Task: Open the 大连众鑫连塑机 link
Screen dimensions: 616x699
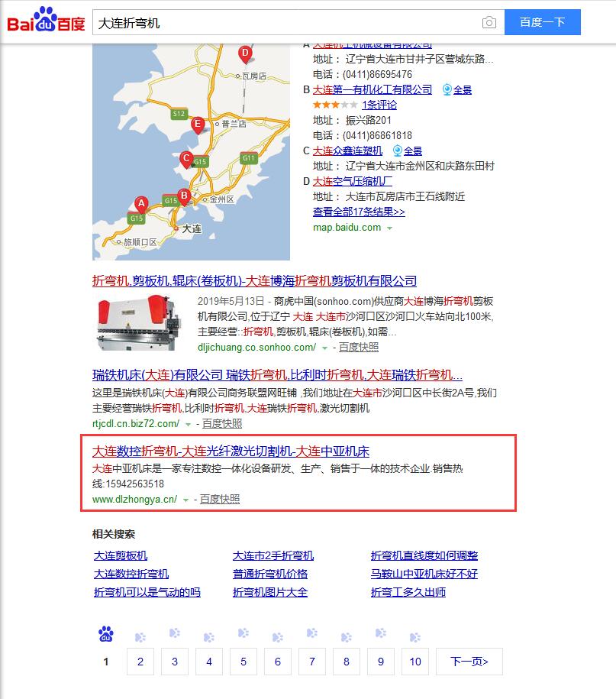Action: 347,150
